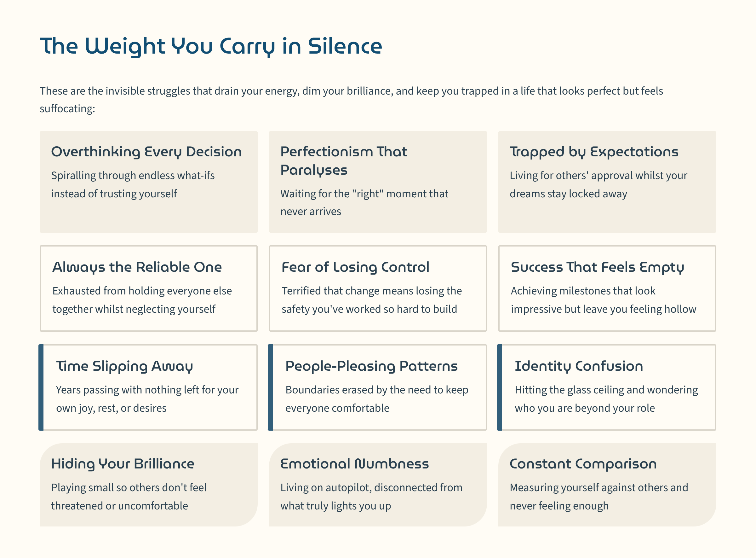This screenshot has width=756, height=558.
Task: Click the "Emotional Numbness" heading
Action: [354, 464]
